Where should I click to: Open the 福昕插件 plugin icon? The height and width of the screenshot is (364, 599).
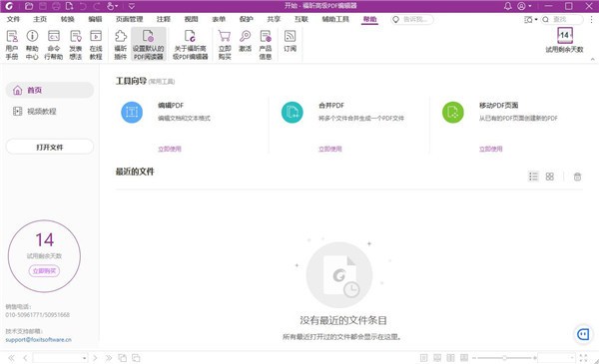[x=121, y=45]
